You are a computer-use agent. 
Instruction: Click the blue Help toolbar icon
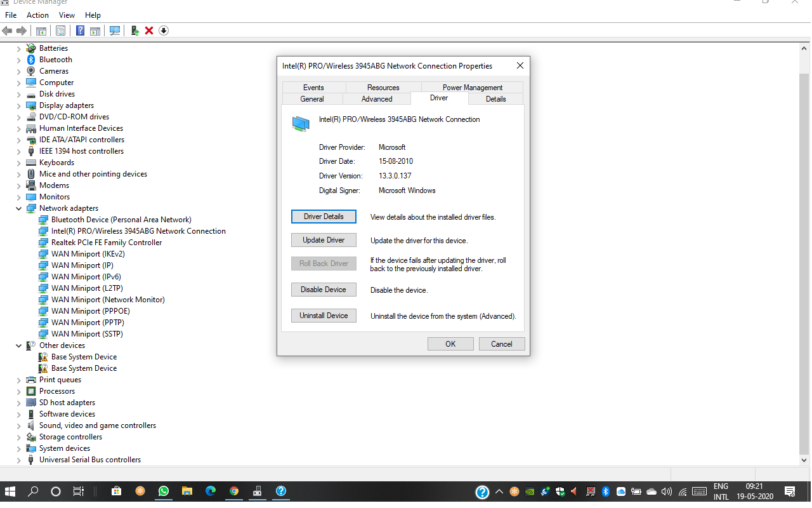point(81,30)
